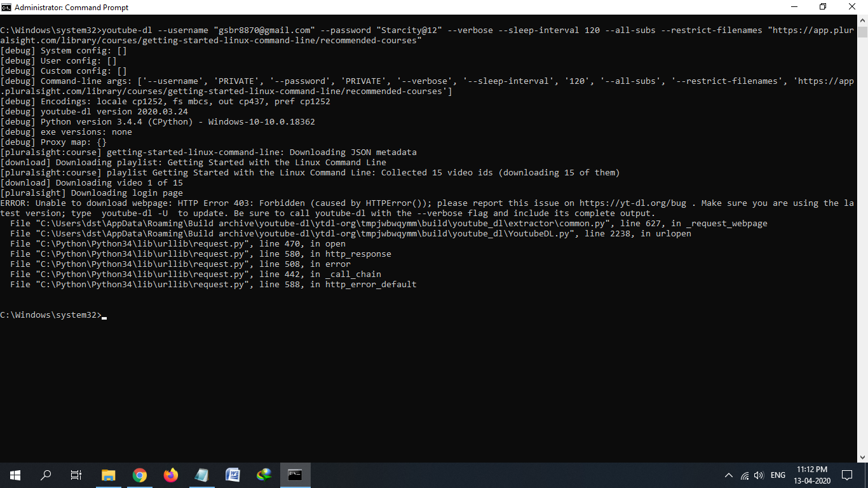The height and width of the screenshot is (488, 868).
Task: Click the '[debug] Proxy map: {}' line
Action: pyautogui.click(x=53, y=142)
